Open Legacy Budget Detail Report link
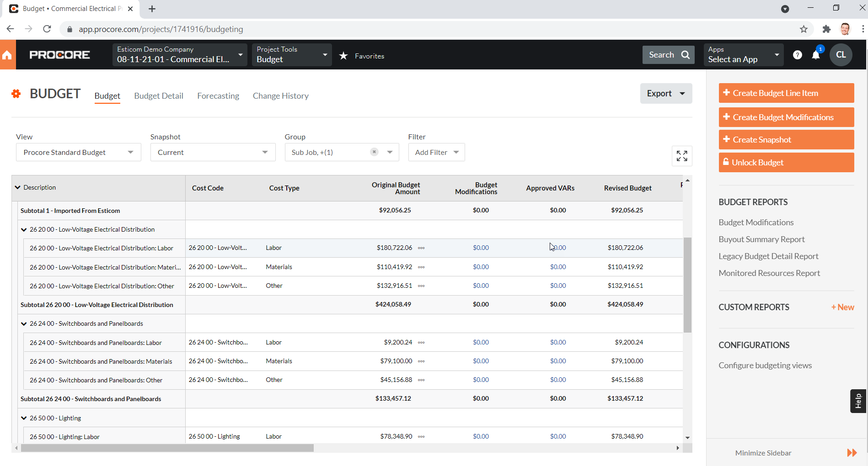The height and width of the screenshot is (466, 868). (x=768, y=256)
